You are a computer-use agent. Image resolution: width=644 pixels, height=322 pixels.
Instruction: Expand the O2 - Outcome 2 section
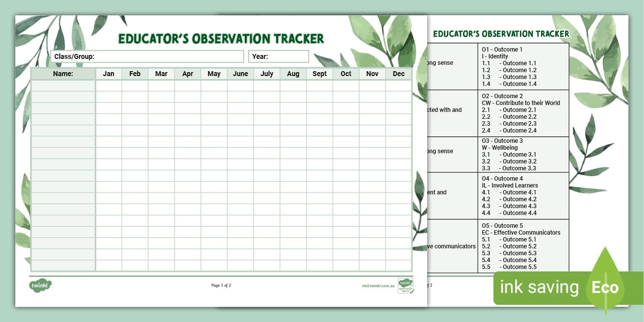[522, 113]
